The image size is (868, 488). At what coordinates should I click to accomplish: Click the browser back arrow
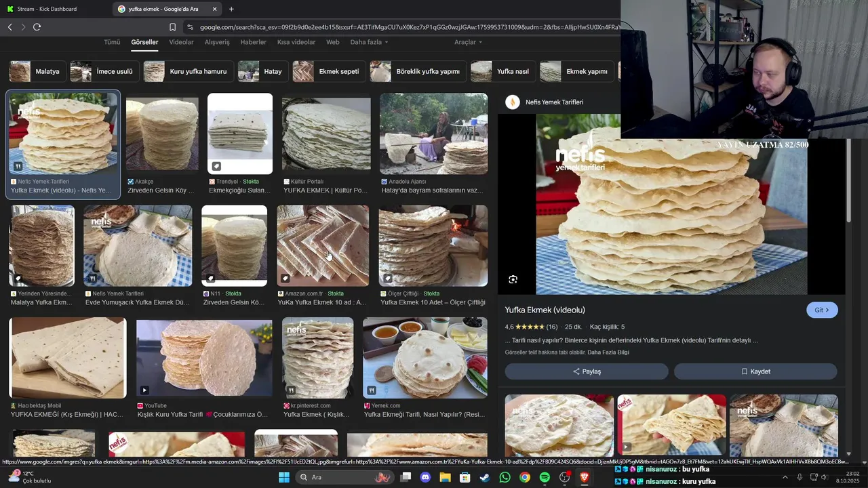pyautogui.click(x=9, y=27)
